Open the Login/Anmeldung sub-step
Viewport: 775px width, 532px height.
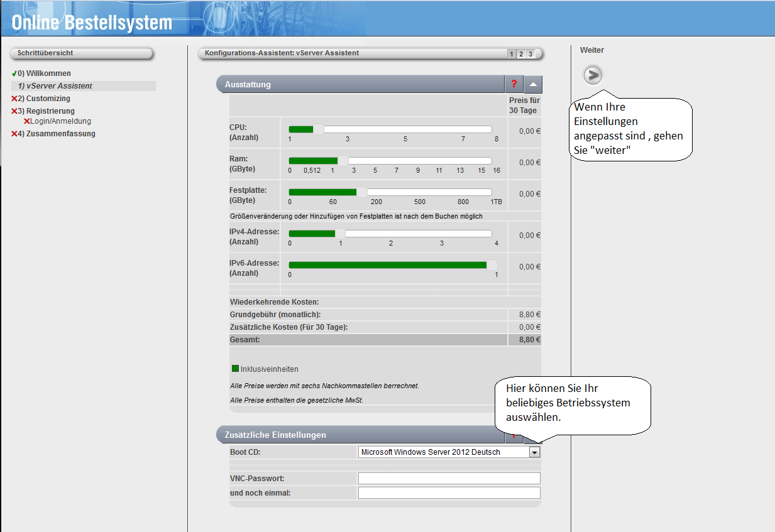[60, 121]
